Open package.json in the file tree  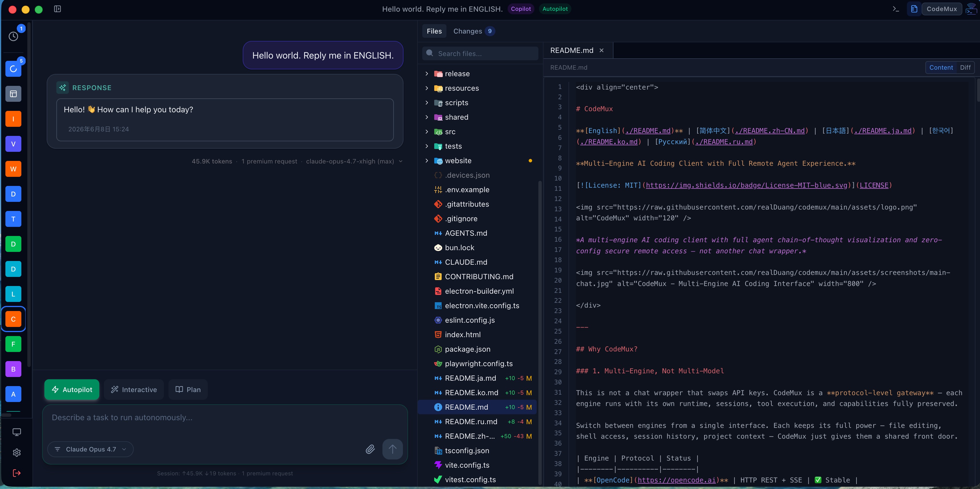click(x=477, y=349)
